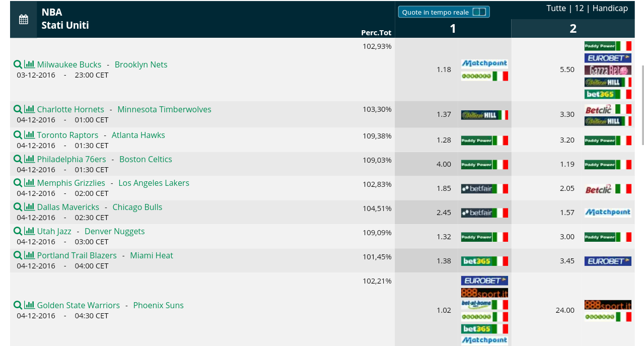This screenshot has width=644, height=346.
Task: Open the statistics chart icon for Memphis Grizzlies
Action: tap(29, 183)
